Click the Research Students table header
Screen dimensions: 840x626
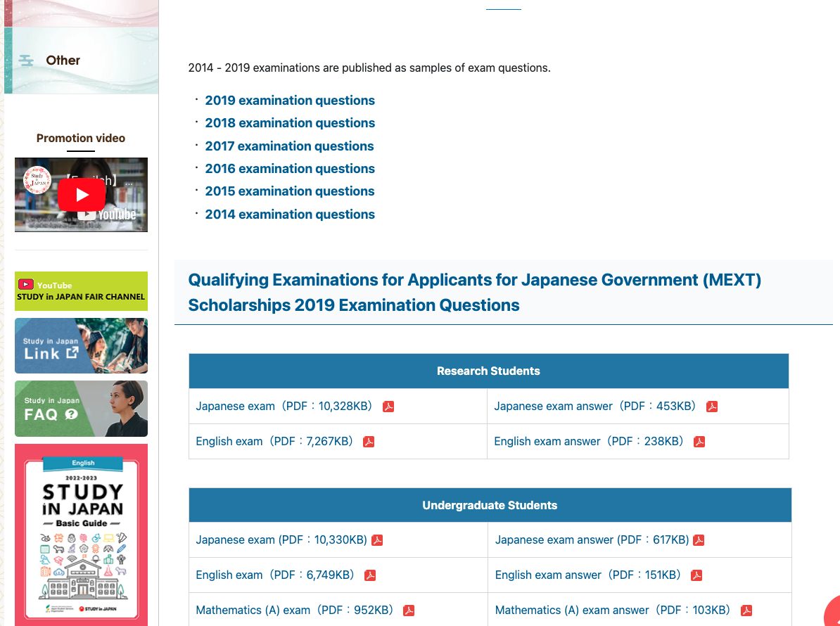[488, 371]
